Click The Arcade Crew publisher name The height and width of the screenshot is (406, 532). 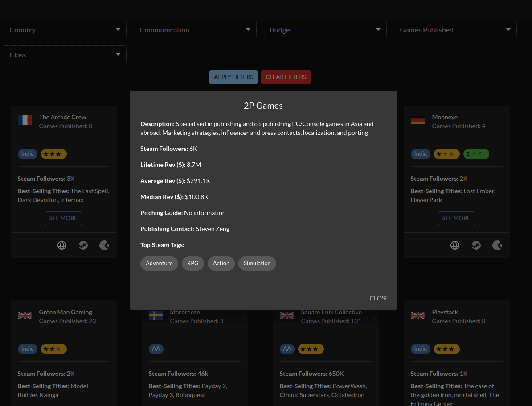62,117
